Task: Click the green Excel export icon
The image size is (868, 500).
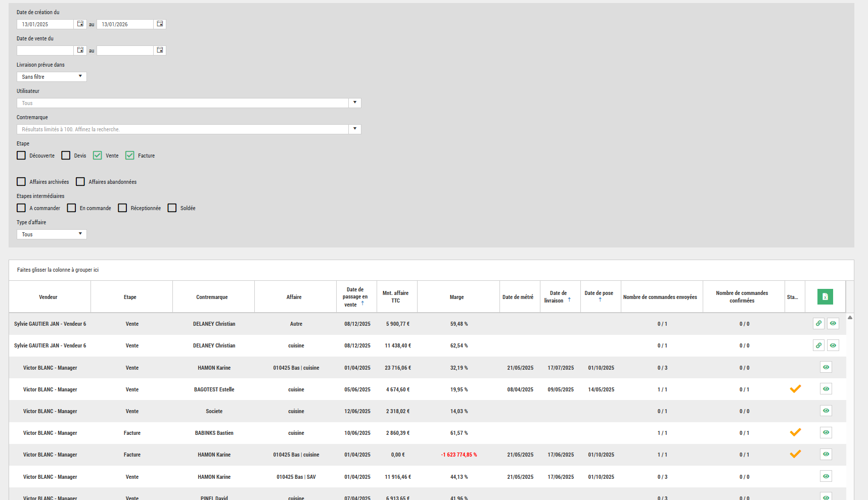Action: point(825,297)
